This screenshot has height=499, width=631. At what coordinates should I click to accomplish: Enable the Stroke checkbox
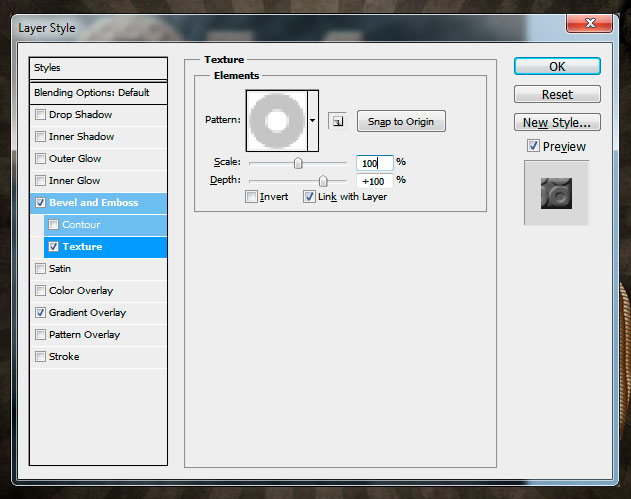[x=41, y=357]
